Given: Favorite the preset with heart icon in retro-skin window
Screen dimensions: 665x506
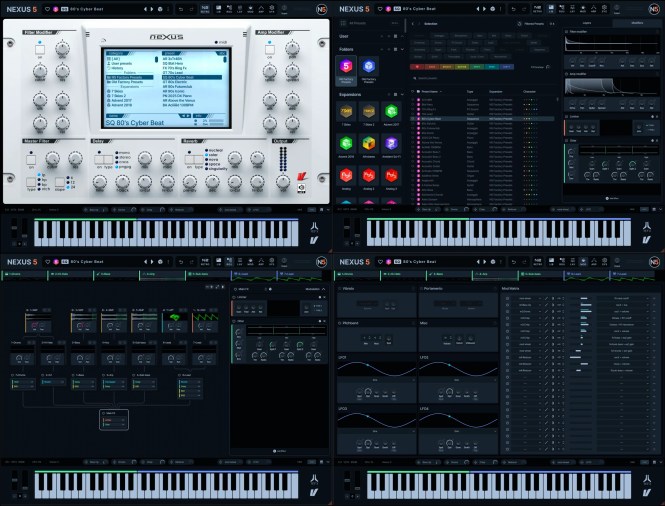Looking at the screenshot, I should click(48, 9).
